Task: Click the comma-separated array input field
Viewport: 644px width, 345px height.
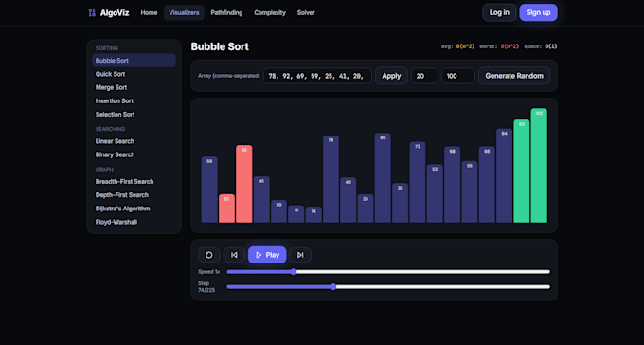Action: coord(317,76)
